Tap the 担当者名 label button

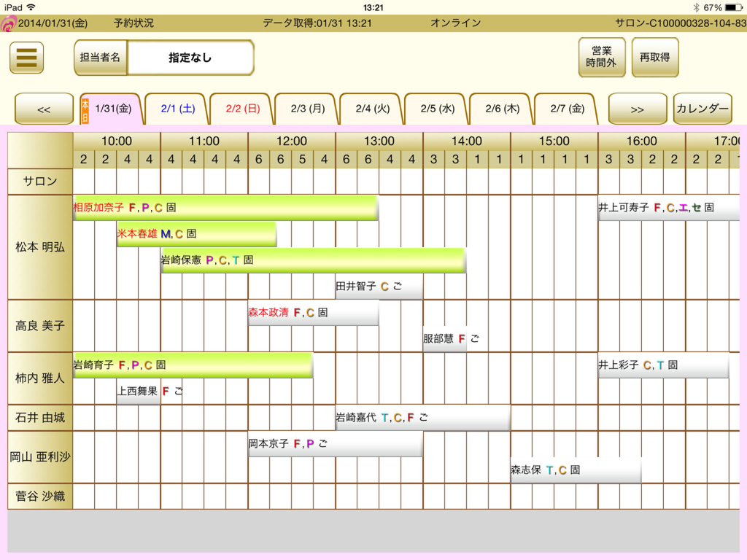(x=101, y=58)
